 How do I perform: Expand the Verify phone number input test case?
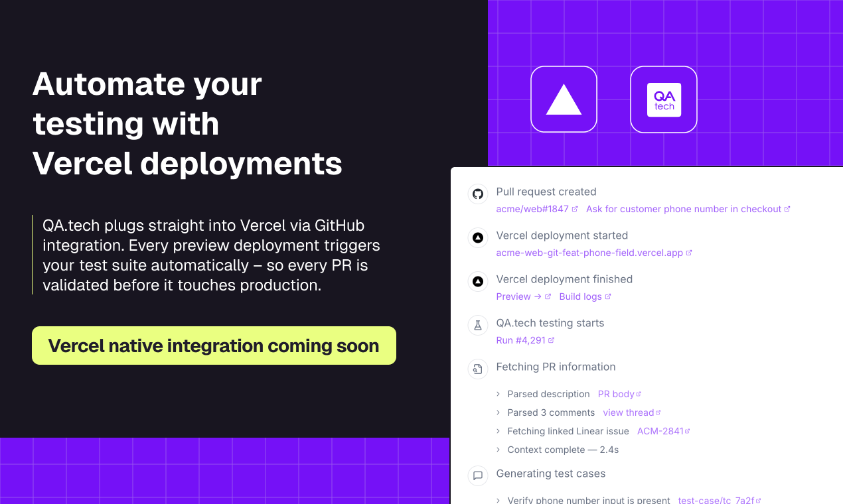tap(498, 499)
